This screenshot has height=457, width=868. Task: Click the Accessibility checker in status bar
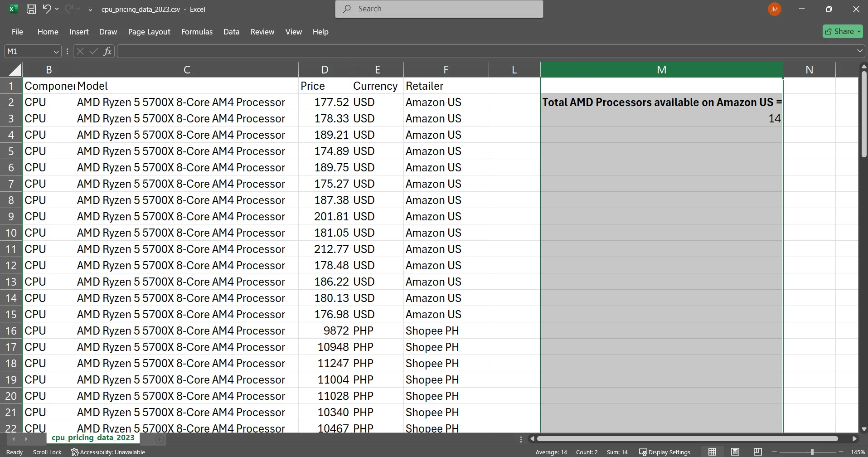(108, 452)
